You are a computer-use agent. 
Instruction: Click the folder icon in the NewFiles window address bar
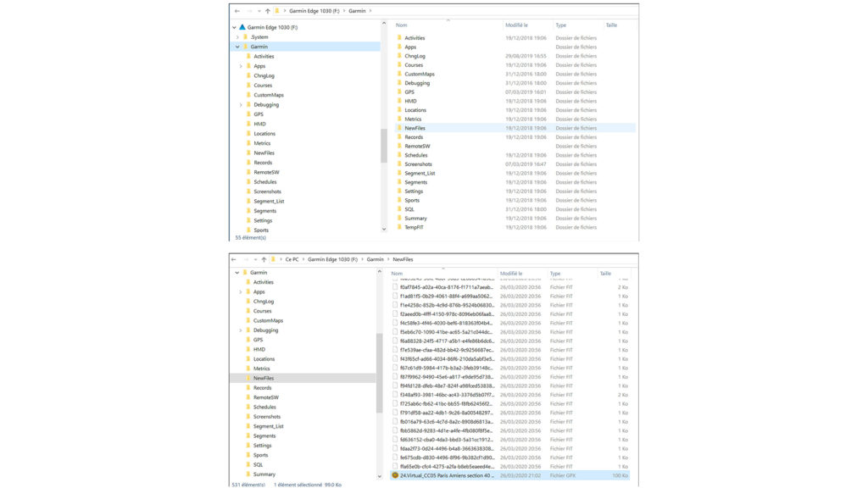273,259
